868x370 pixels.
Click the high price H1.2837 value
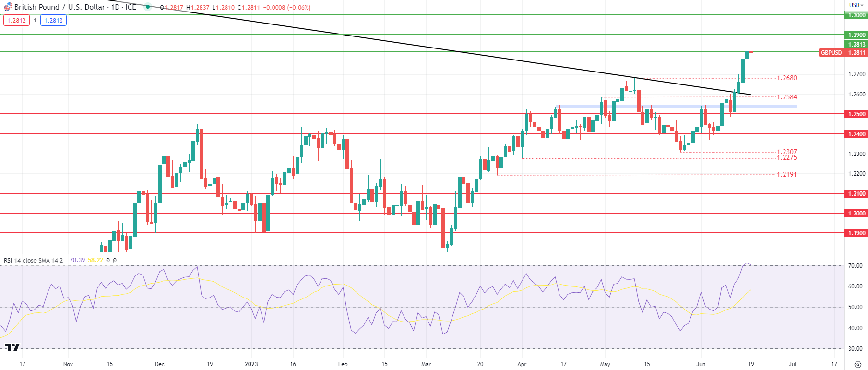pos(198,8)
